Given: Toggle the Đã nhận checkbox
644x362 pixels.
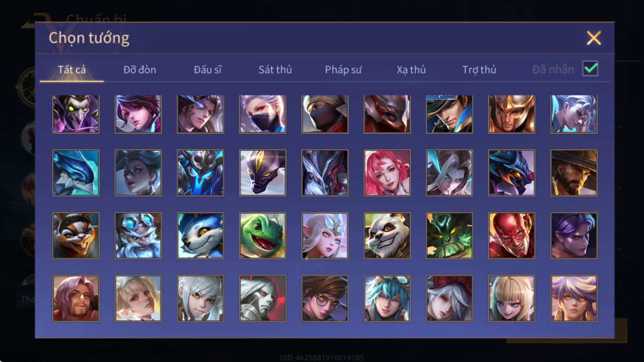Looking at the screenshot, I should 590,69.
